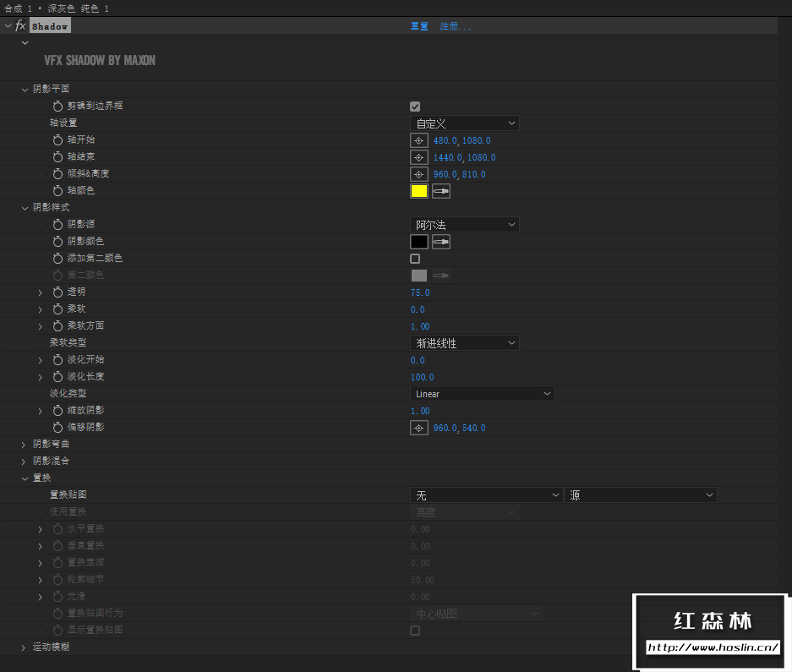This screenshot has width=792, height=672.
Task: Click the crosshair icon for 倾斜&高度
Action: 419,174
